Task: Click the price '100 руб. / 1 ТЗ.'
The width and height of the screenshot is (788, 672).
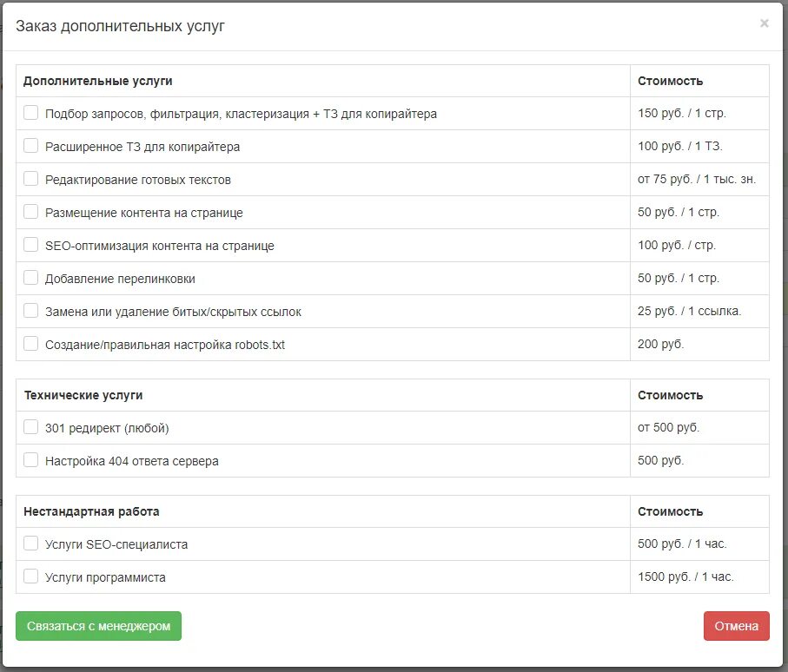Action: click(x=680, y=146)
